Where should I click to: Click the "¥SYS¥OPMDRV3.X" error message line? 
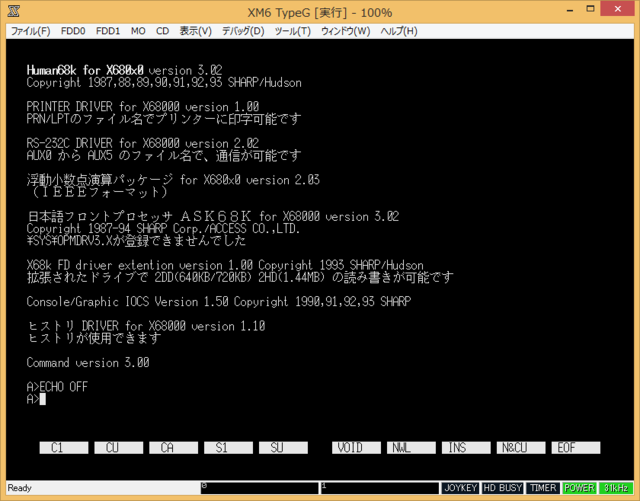136,240
